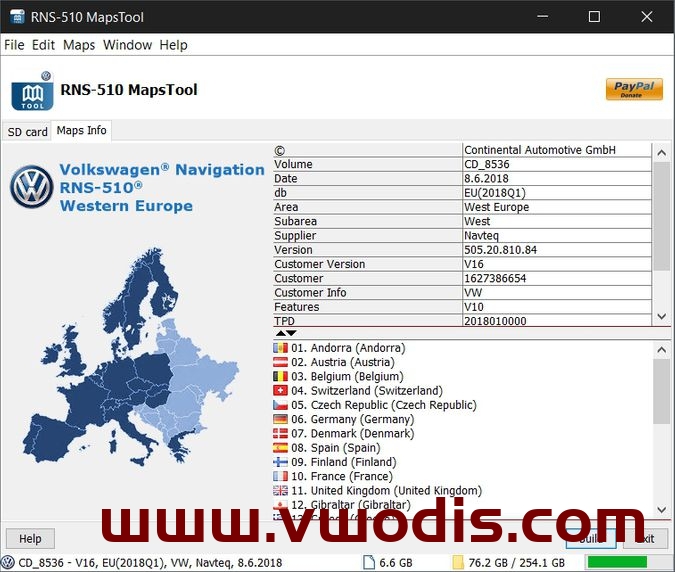Click the green disk usage progress bar
Image resolution: width=675 pixels, height=572 pixels.
[617, 562]
